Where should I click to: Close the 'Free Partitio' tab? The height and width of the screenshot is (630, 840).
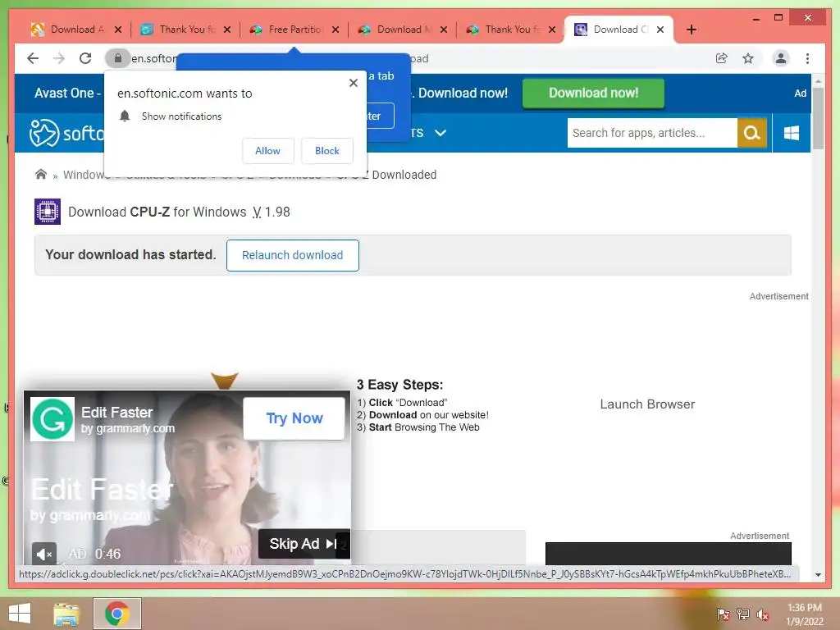pyautogui.click(x=336, y=30)
